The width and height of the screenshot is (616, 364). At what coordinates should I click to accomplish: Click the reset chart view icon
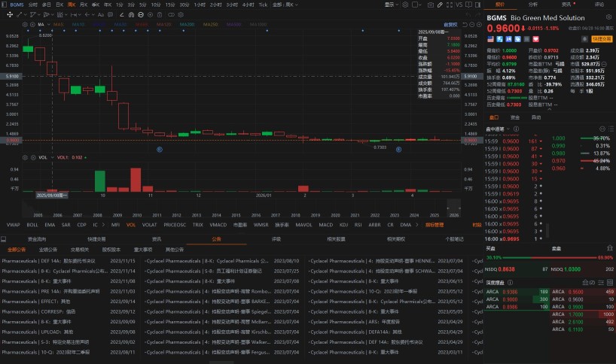(x=465, y=24)
